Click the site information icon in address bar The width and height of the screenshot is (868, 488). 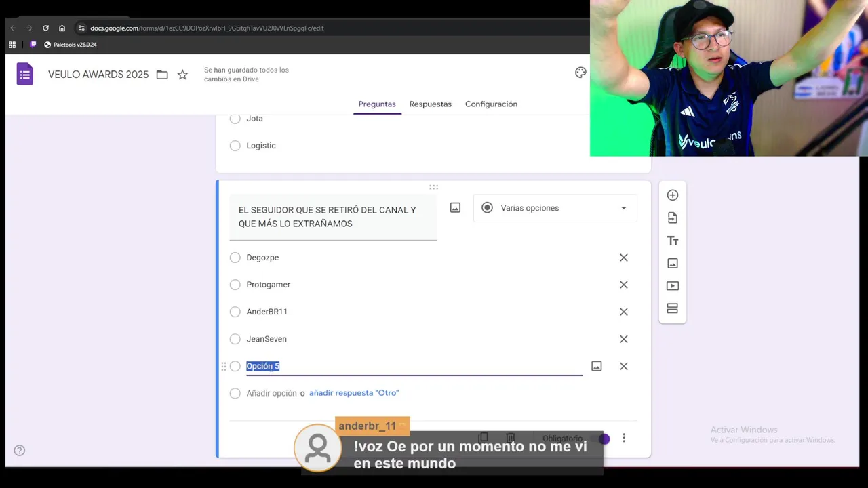[x=81, y=28]
